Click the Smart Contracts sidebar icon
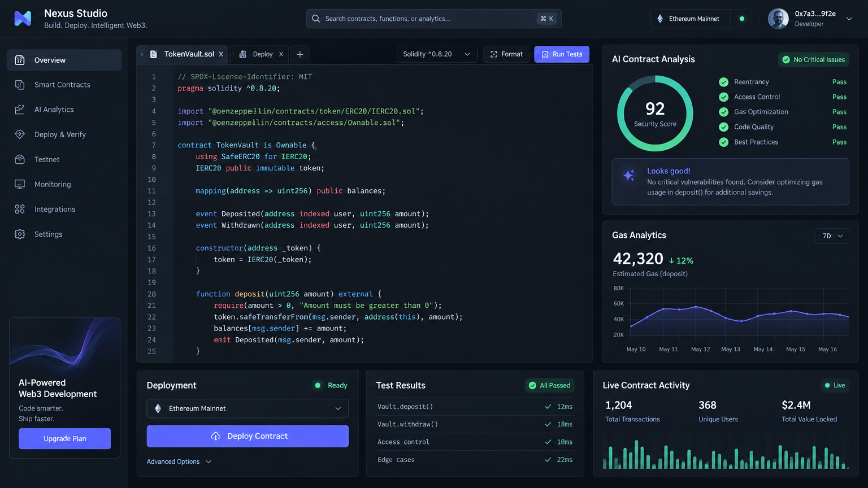Image resolution: width=868 pixels, height=488 pixels. coord(20,85)
